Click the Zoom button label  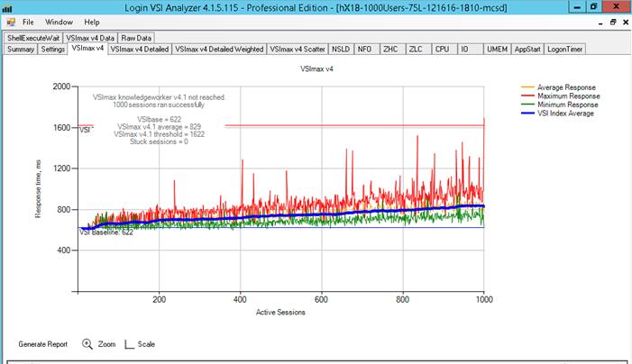coord(106,344)
